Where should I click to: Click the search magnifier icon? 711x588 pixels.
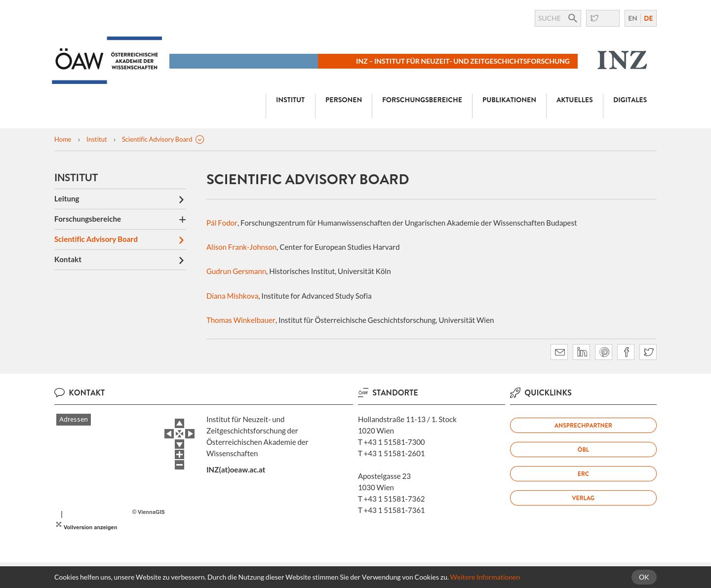coord(572,18)
